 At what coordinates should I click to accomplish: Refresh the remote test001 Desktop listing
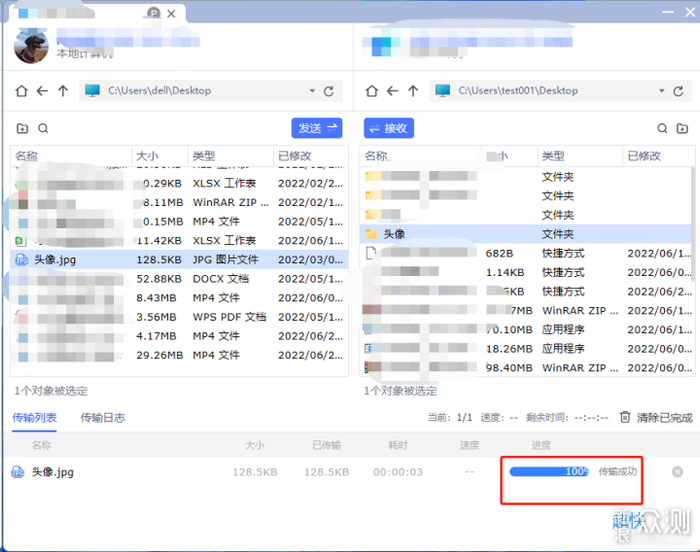coord(679,91)
